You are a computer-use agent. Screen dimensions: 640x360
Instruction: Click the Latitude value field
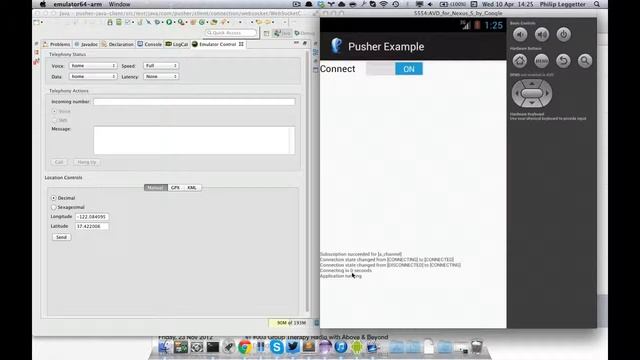pos(92,226)
